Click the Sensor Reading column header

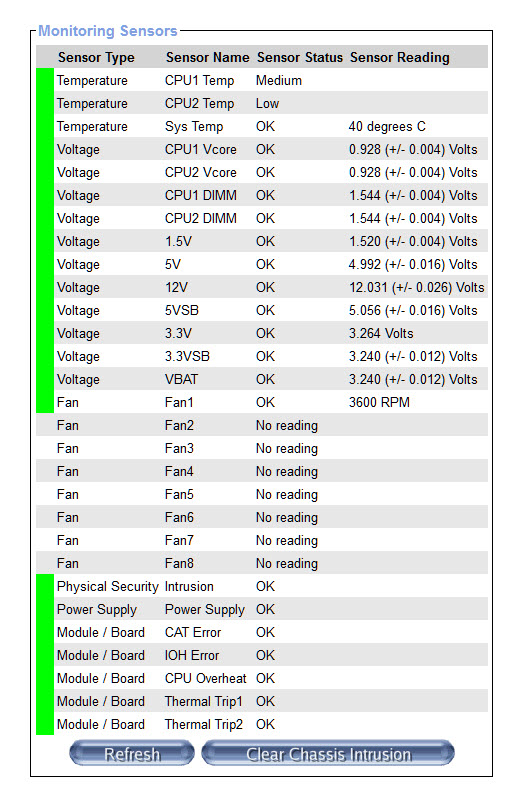pos(399,57)
